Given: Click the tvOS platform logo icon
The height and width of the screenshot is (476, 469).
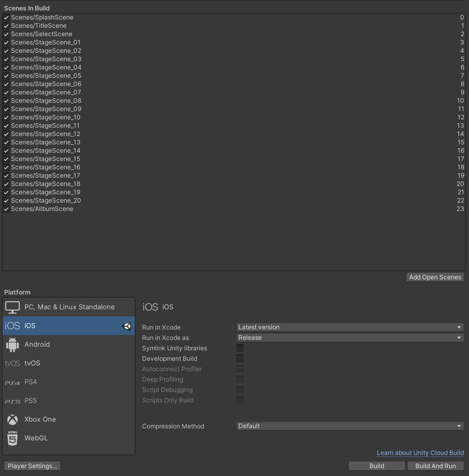Looking at the screenshot, I should point(12,363).
